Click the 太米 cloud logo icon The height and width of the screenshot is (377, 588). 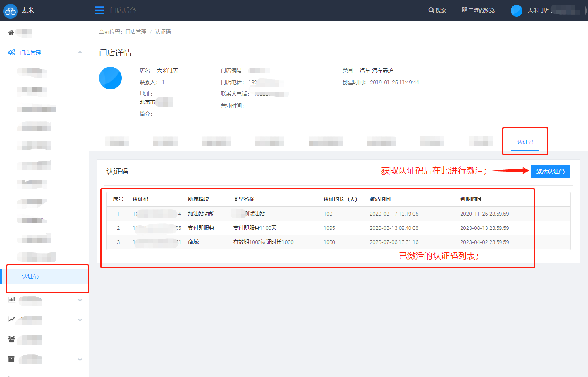[x=10, y=11]
